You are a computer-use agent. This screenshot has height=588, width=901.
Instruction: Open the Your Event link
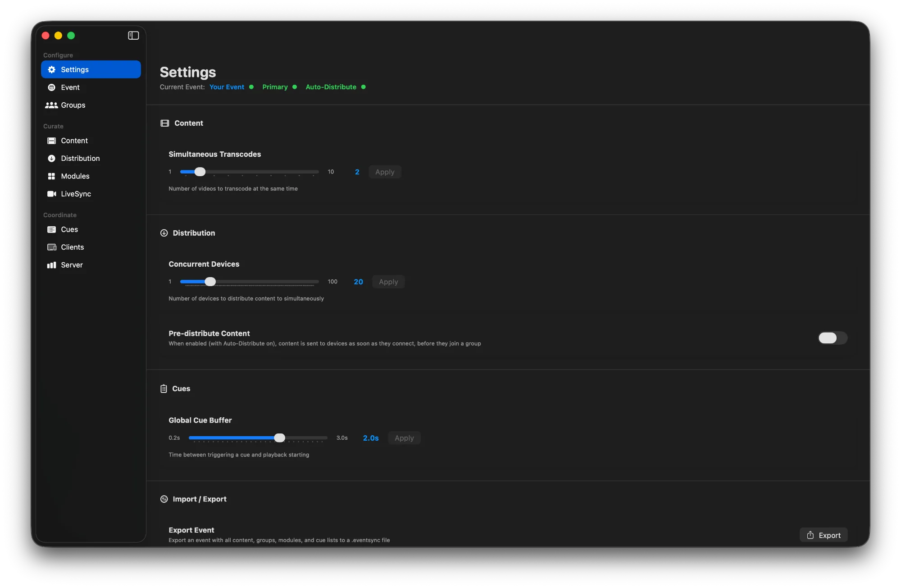pyautogui.click(x=228, y=87)
